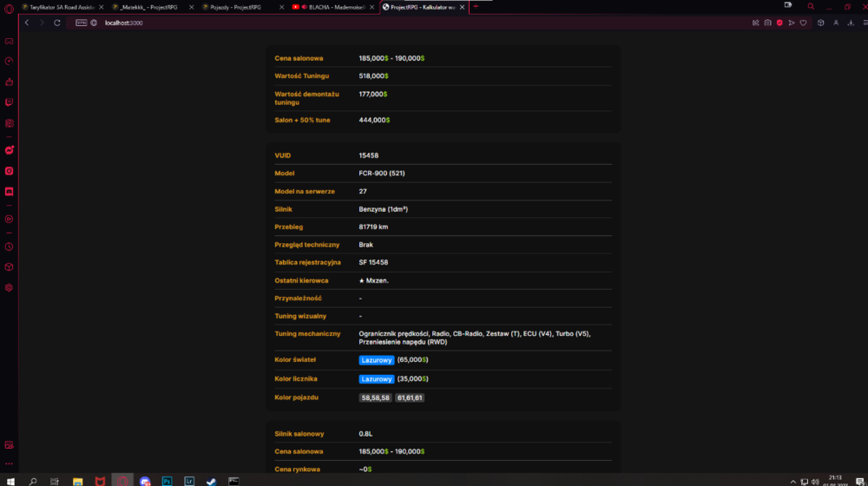Bookmark page with the heart icon
This screenshot has width=868, height=486.
click(x=803, y=23)
